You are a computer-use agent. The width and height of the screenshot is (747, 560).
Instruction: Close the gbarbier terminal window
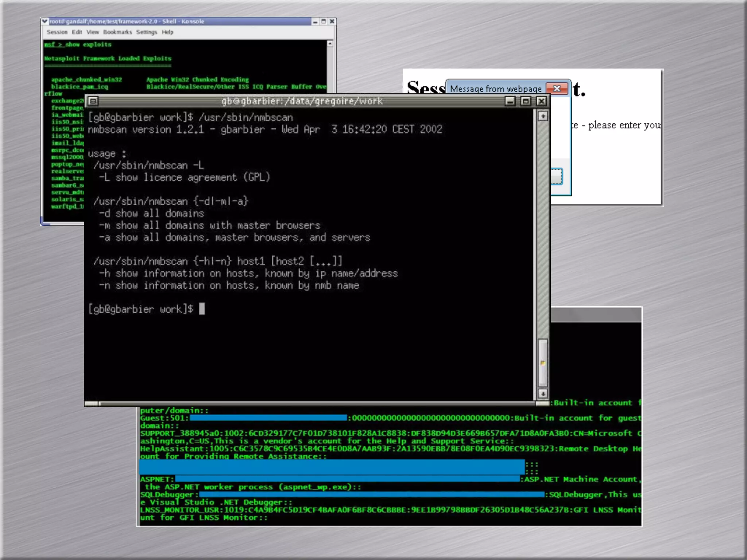coord(542,101)
